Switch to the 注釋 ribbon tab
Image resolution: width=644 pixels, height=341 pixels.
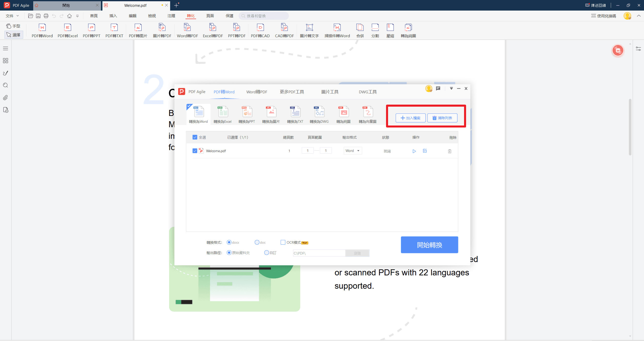[x=171, y=16]
